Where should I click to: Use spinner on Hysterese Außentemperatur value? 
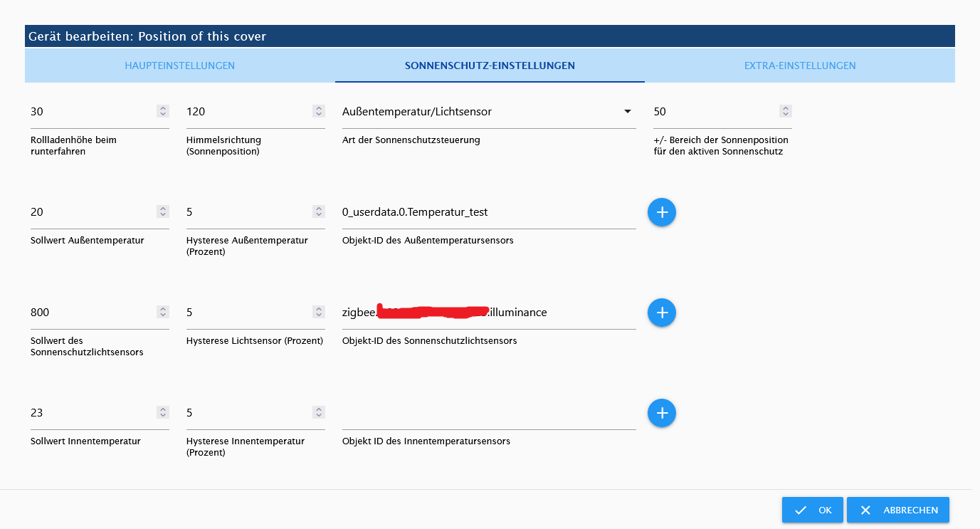[319, 211]
